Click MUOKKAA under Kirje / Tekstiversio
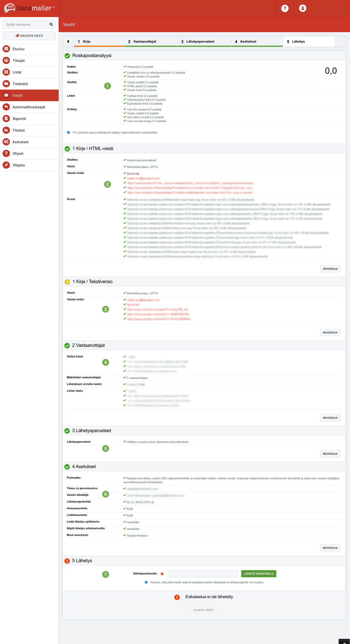Image resolution: width=350 pixels, height=644 pixels. click(330, 332)
